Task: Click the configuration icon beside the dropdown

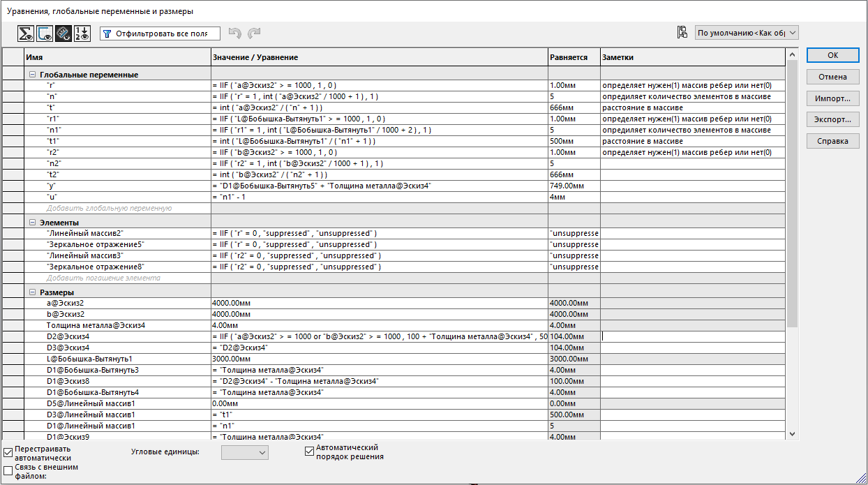Action: click(682, 32)
